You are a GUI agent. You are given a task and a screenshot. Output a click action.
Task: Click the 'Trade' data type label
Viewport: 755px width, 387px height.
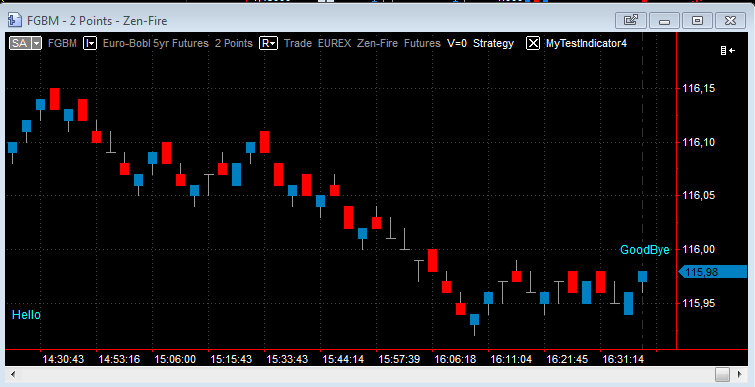298,43
